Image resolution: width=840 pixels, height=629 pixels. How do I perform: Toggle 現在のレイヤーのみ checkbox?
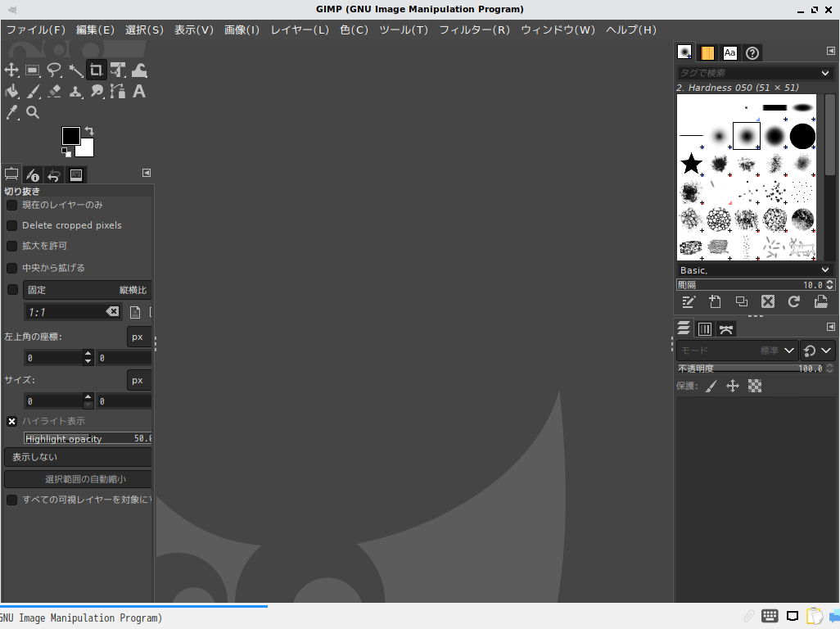[11, 206]
